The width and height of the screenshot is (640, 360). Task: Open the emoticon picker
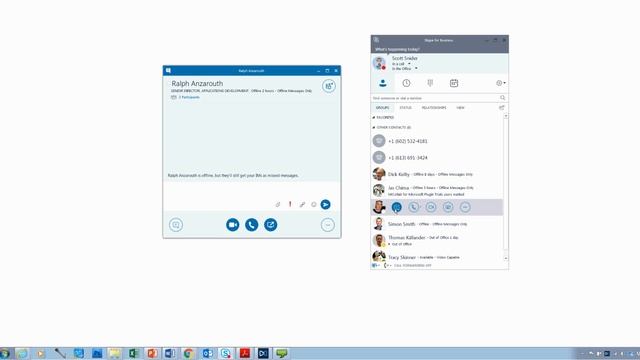click(x=313, y=204)
